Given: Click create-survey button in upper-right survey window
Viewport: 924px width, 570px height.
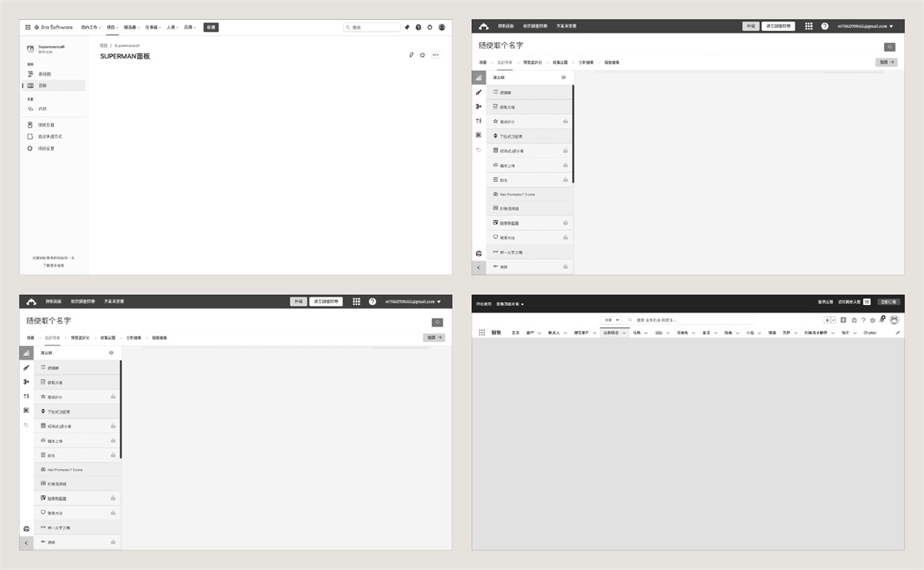Looking at the screenshot, I should pyautogui.click(x=778, y=25).
